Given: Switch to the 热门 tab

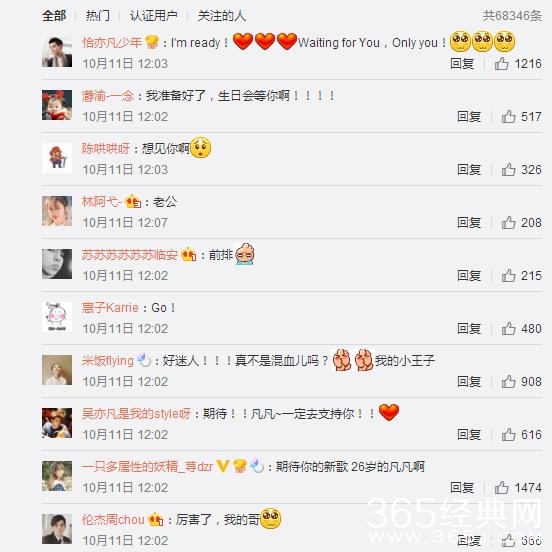Looking at the screenshot, I should [x=98, y=15].
